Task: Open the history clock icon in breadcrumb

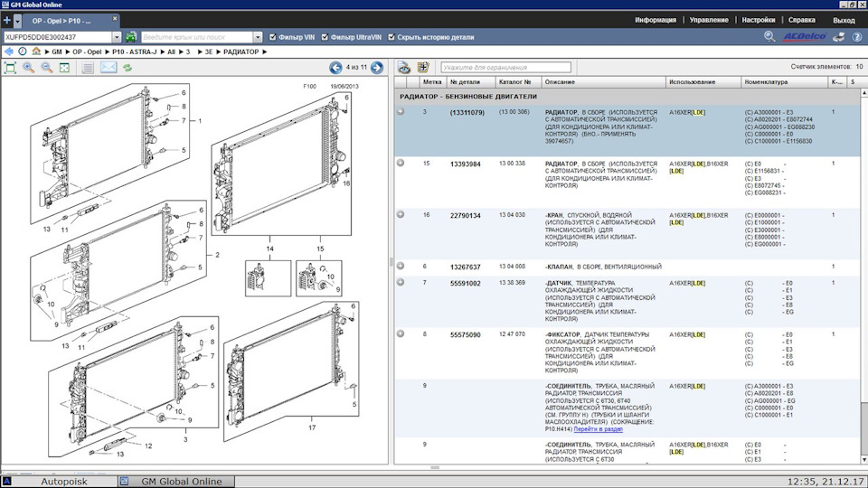Action: point(22,52)
